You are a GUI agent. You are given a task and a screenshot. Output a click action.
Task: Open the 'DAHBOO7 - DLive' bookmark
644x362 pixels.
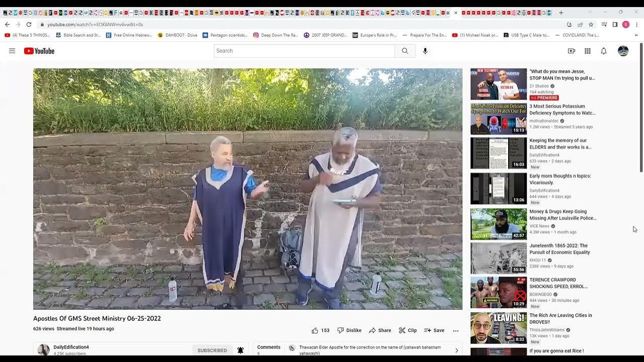pos(178,35)
